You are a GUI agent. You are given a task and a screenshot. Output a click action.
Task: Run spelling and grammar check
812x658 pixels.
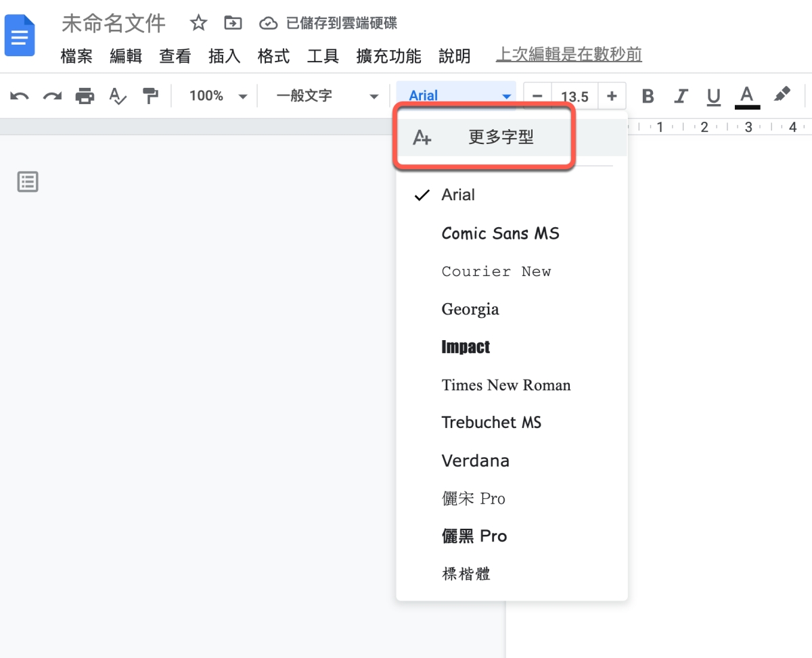click(x=118, y=96)
